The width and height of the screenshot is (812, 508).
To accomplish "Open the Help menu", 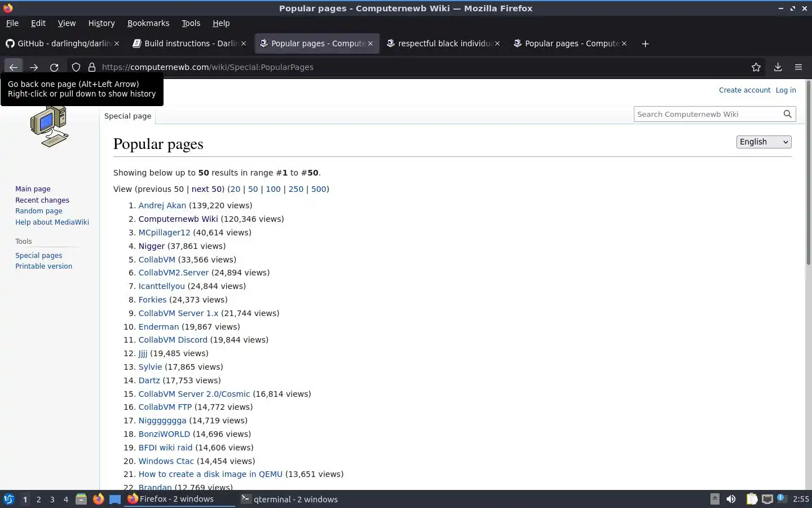I will point(221,23).
